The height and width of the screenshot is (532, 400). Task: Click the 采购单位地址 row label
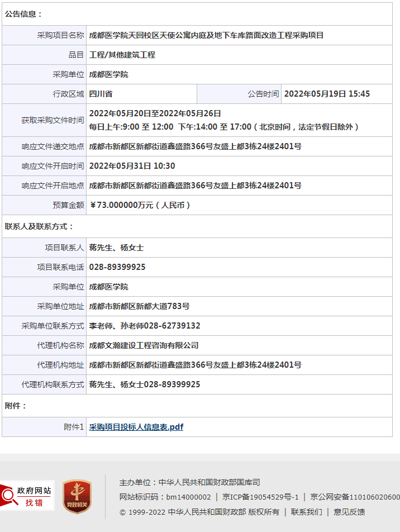[60, 306]
